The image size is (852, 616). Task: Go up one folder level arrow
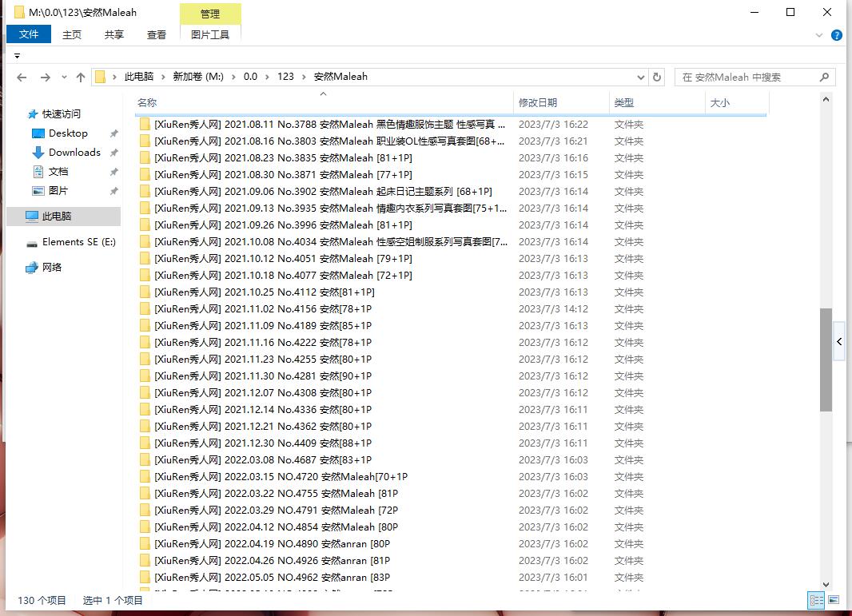pyautogui.click(x=81, y=77)
